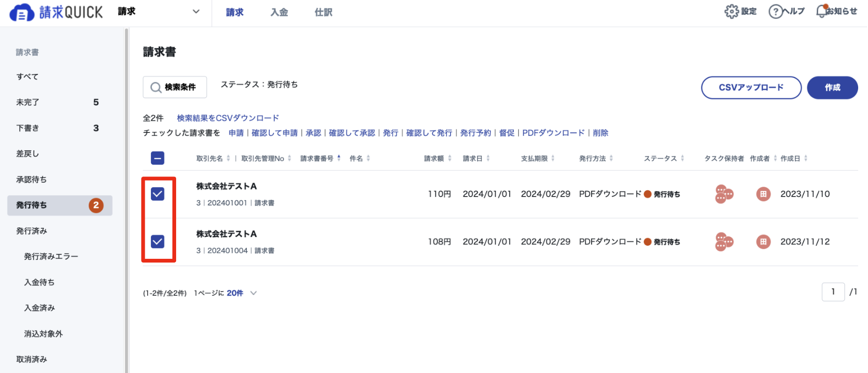Viewport: 868px width, 373px height.
Task: Sort by 取引先管理No column arrows
Action: [x=289, y=158]
